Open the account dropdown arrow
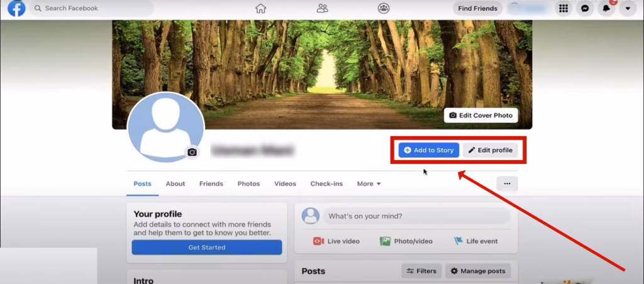The image size is (644, 284). pyautogui.click(x=628, y=9)
